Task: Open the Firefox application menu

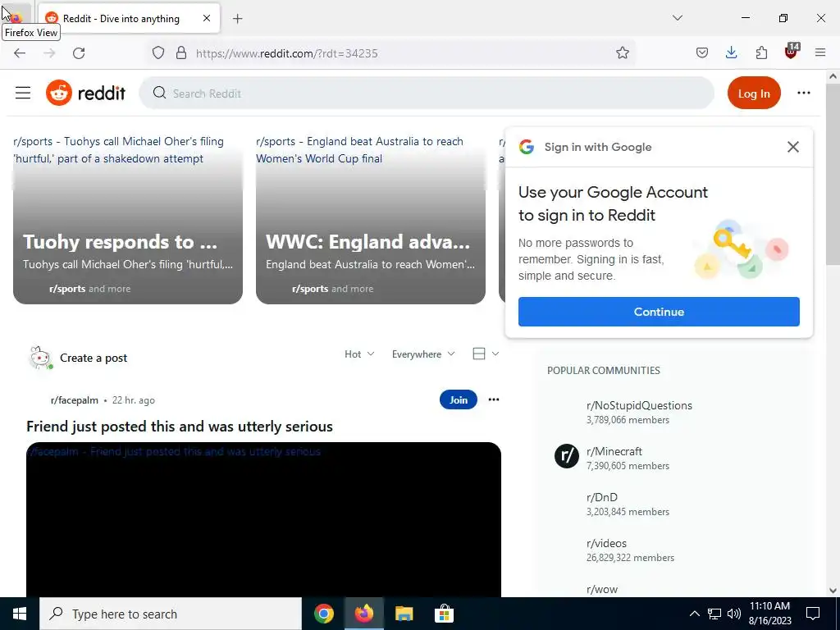Action: 820,53
